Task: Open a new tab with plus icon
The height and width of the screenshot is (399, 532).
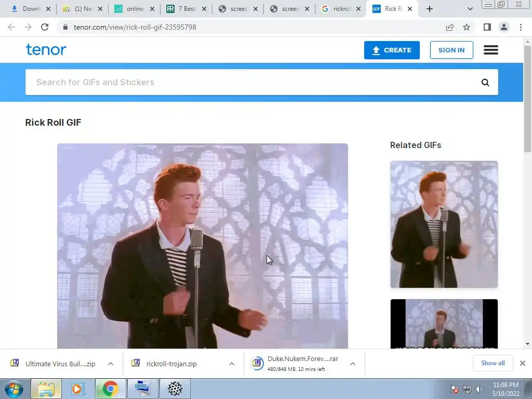Action: tap(430, 9)
